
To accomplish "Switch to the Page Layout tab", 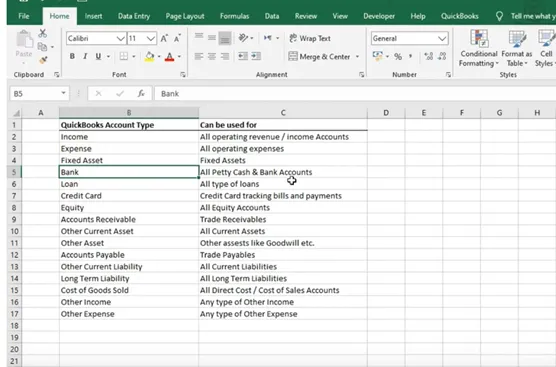I will pyautogui.click(x=185, y=16).
